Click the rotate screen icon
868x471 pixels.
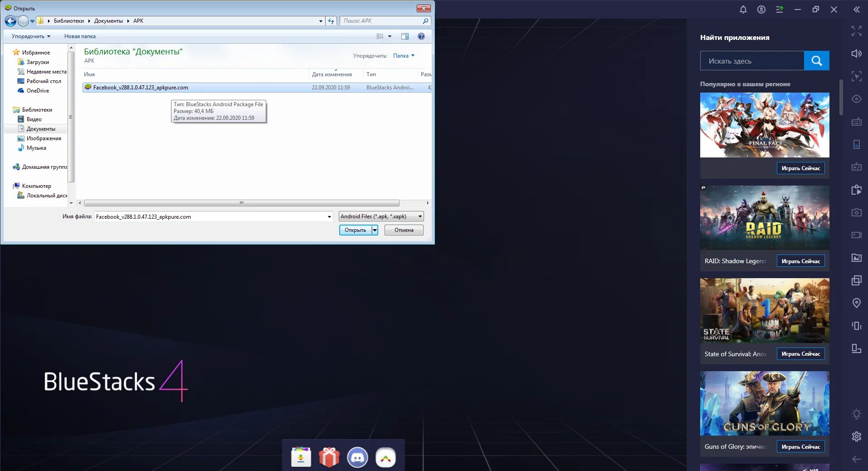click(856, 348)
